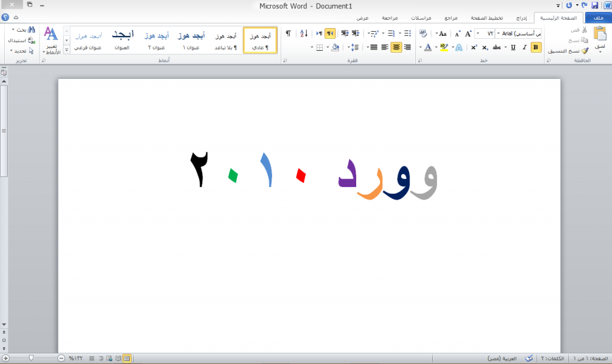
Task: Toggle Italic formatting button
Action: (524, 47)
